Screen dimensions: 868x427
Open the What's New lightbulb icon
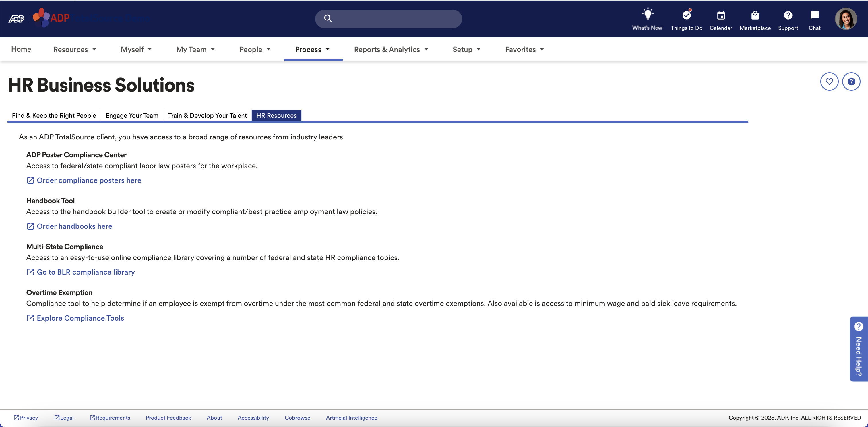pyautogui.click(x=647, y=15)
